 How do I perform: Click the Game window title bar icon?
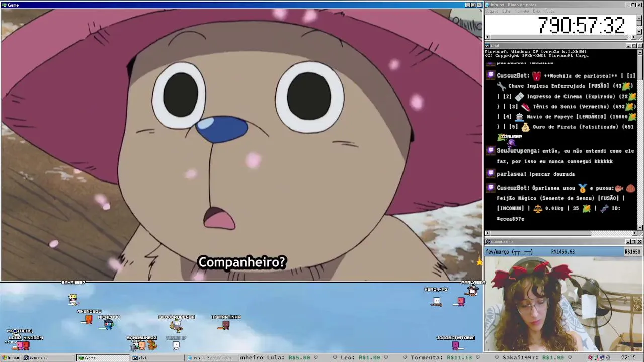(x=4, y=5)
